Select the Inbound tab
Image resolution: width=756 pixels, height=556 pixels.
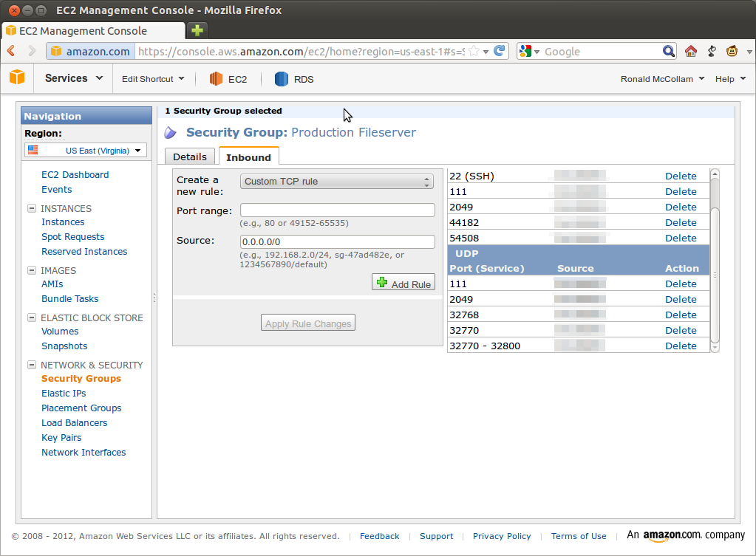click(x=248, y=157)
